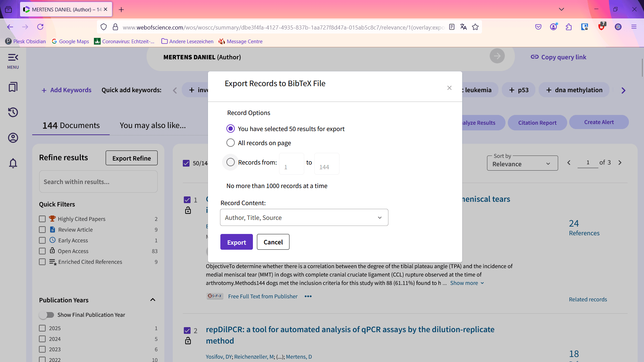
Task: Uncheck record 2 repDilPCR checkbox
Action: coord(187,330)
